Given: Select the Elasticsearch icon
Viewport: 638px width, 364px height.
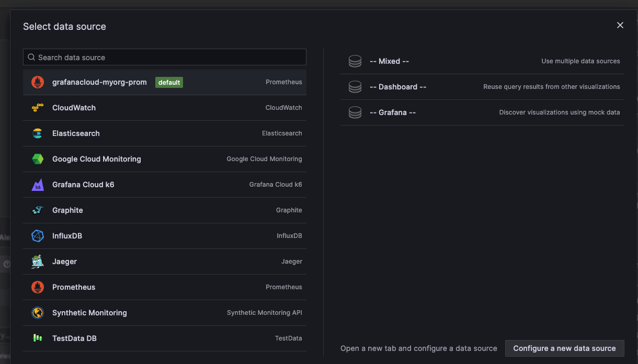Looking at the screenshot, I should tap(38, 133).
